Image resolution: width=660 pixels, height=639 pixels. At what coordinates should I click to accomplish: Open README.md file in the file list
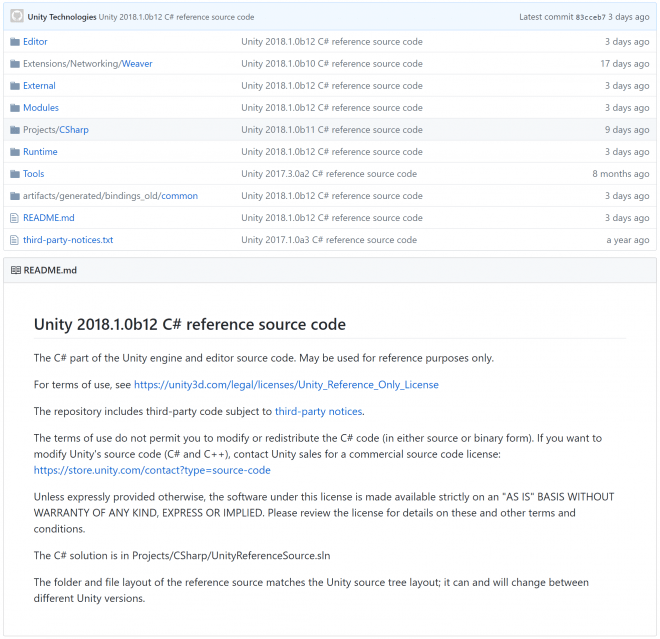click(x=49, y=218)
